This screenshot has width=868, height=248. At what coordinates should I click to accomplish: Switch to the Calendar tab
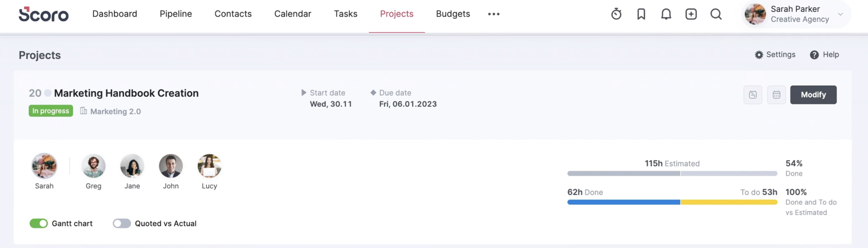point(292,14)
